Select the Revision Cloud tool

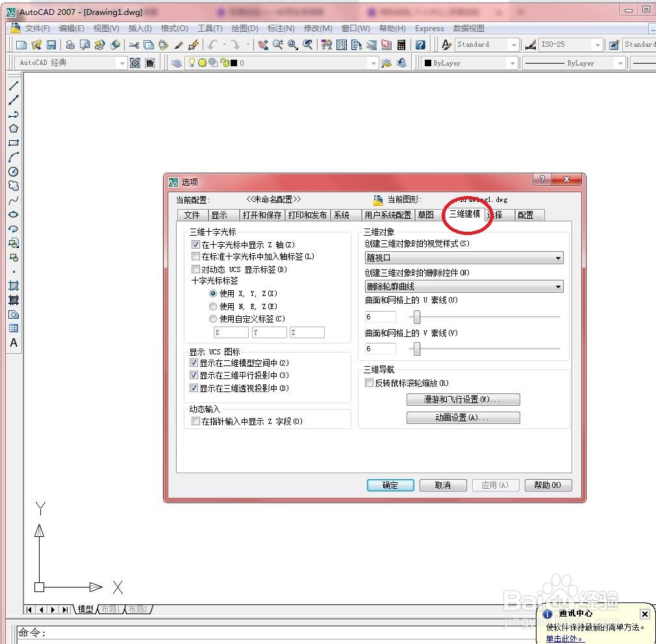click(14, 186)
